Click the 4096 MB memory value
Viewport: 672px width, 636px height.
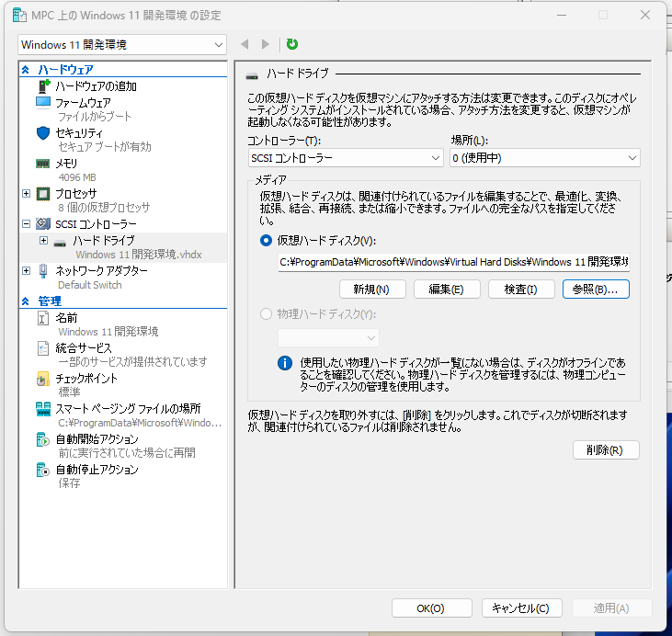pyautogui.click(x=77, y=177)
